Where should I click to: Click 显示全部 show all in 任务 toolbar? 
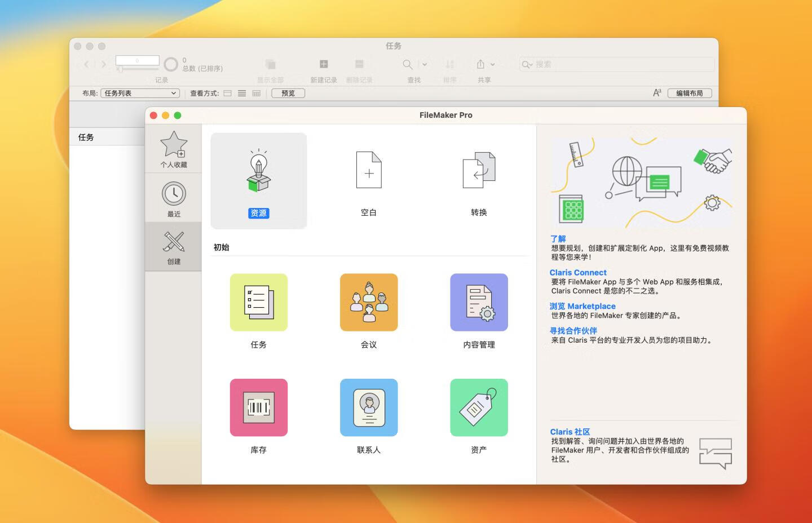point(270,70)
